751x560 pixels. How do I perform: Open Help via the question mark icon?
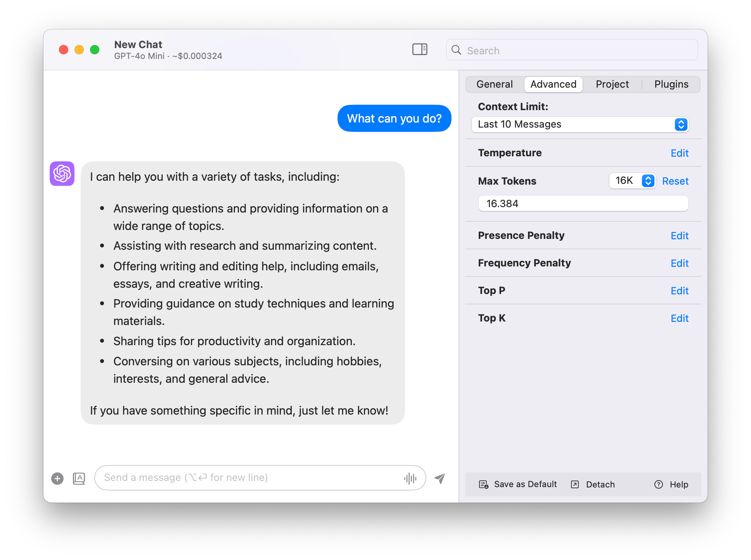tap(658, 484)
